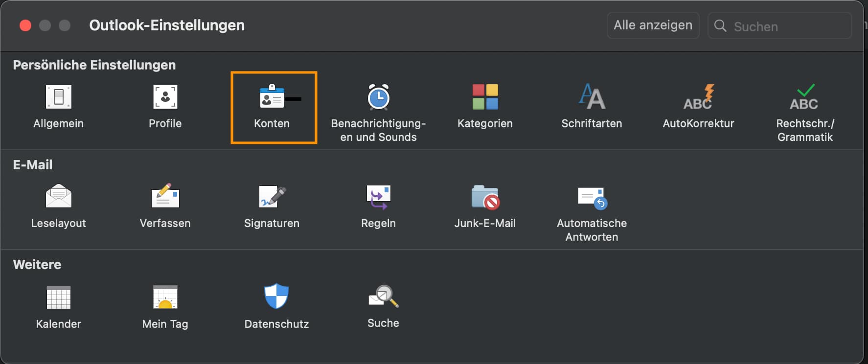Screen dimensions: 868x364
Task: Open the Profile settings
Action: (x=165, y=97)
